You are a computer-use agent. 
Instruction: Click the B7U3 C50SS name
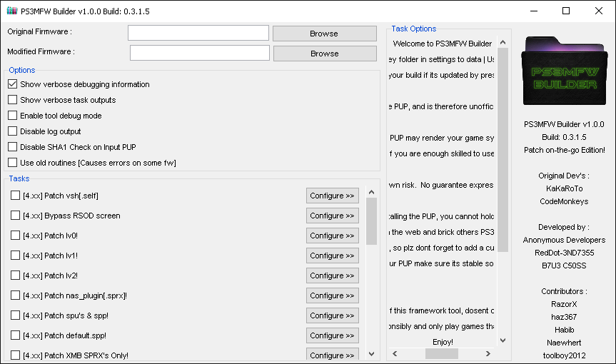[x=564, y=266]
